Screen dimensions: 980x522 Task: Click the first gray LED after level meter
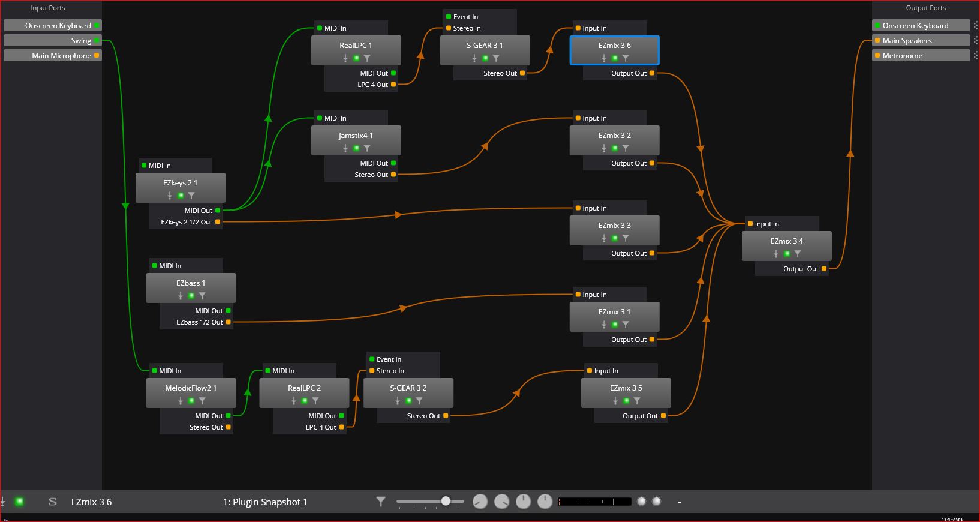pyautogui.click(x=642, y=502)
